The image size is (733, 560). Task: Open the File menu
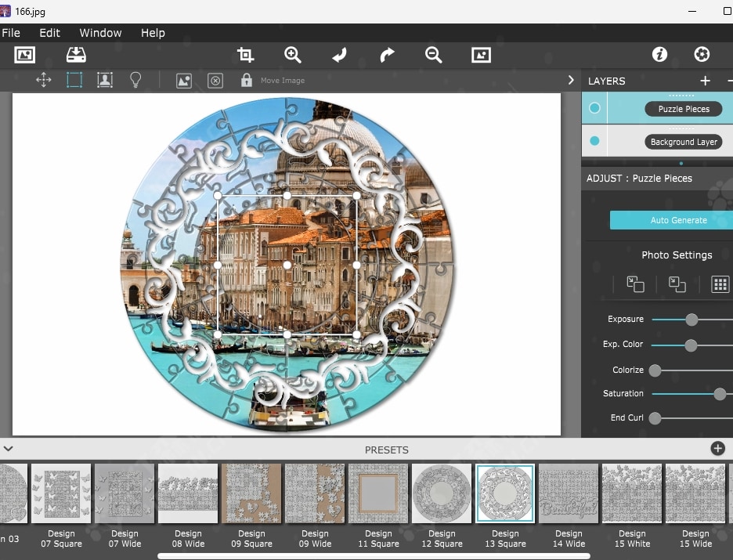pos(11,33)
